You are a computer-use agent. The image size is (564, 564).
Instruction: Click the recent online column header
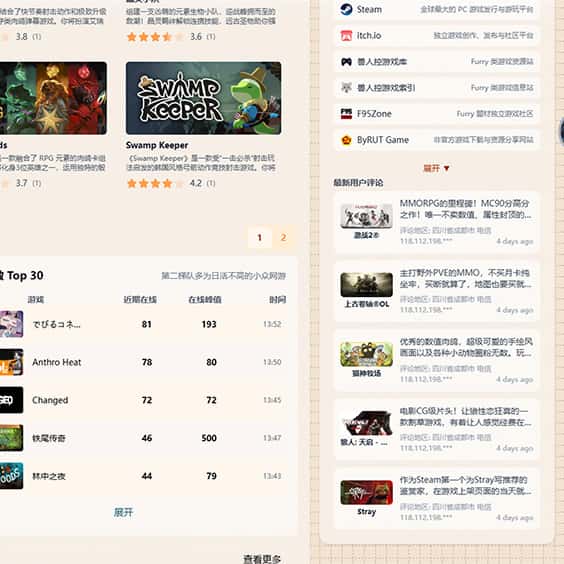[140, 300]
